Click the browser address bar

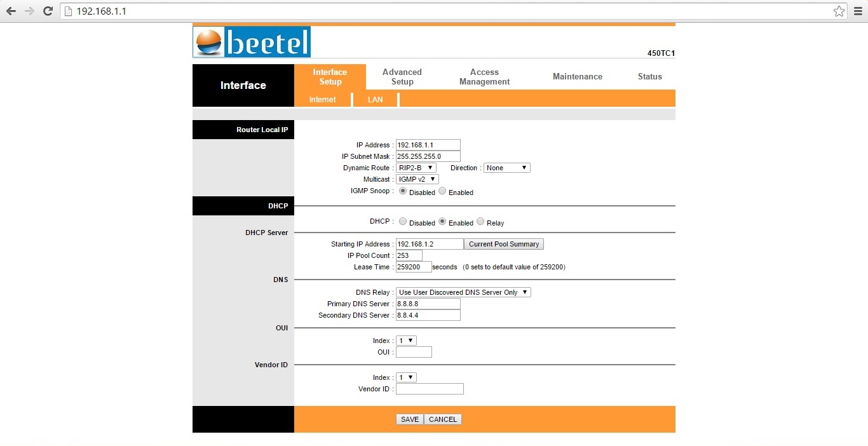[445, 11]
